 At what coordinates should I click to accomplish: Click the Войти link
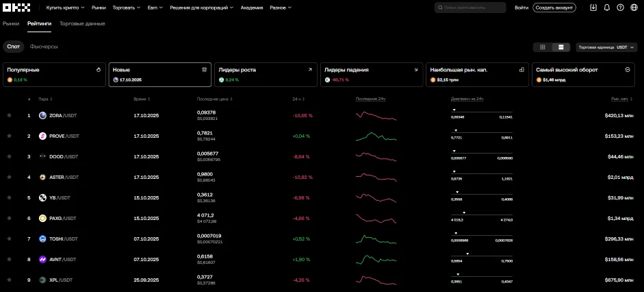521,8
